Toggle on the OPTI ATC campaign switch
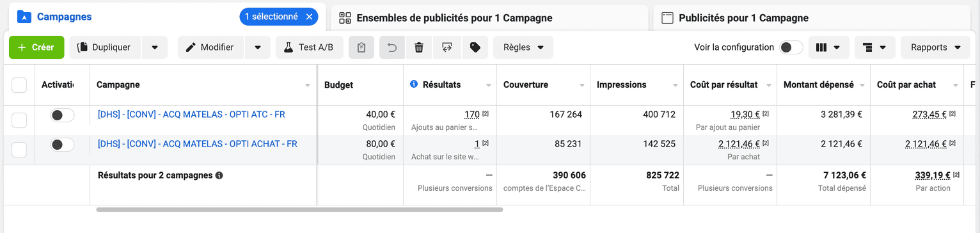The width and height of the screenshot is (980, 233). pos(62,115)
